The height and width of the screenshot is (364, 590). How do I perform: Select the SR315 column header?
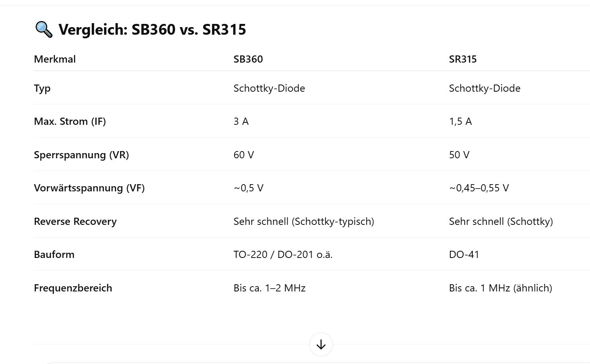coord(463,59)
